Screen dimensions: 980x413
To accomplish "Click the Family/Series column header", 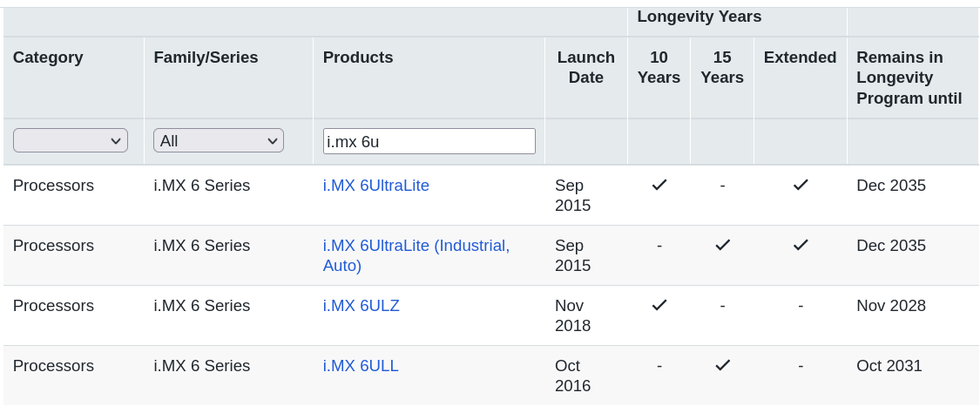I will pyautogui.click(x=206, y=58).
